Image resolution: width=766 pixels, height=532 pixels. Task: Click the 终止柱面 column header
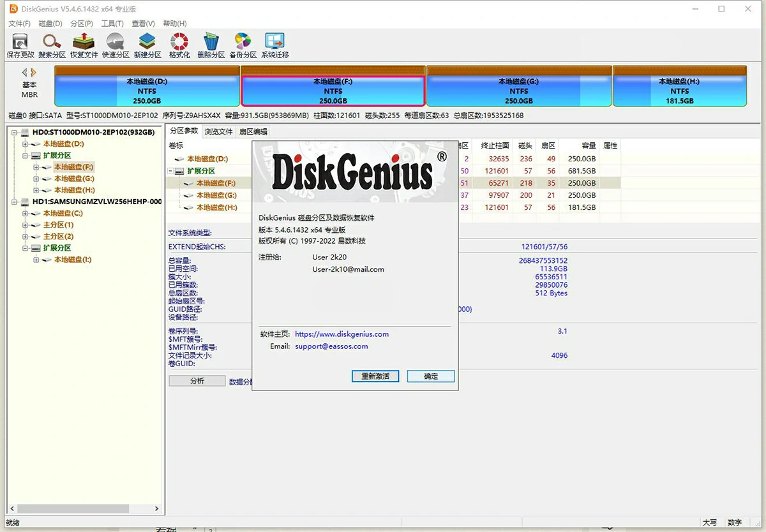coord(495,146)
